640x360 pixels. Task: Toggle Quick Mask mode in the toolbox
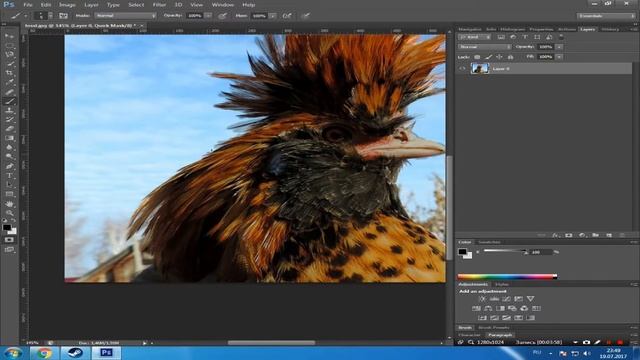coord(9,240)
